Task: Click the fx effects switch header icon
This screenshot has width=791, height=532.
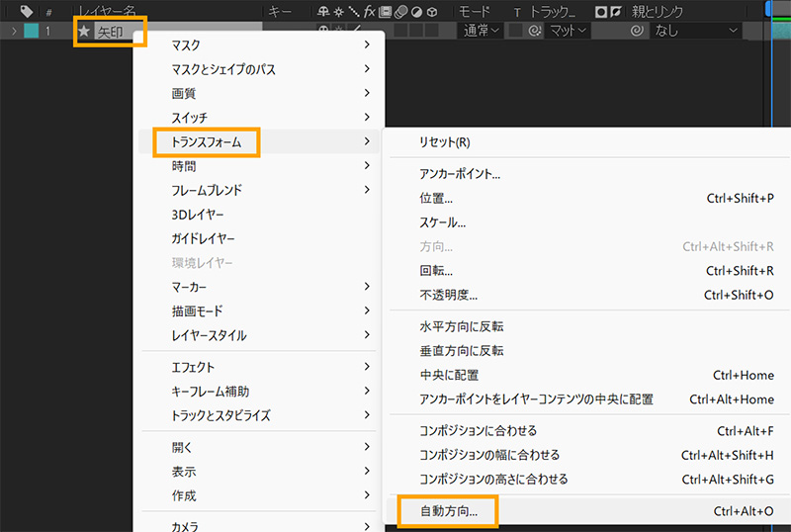Action: click(x=370, y=11)
